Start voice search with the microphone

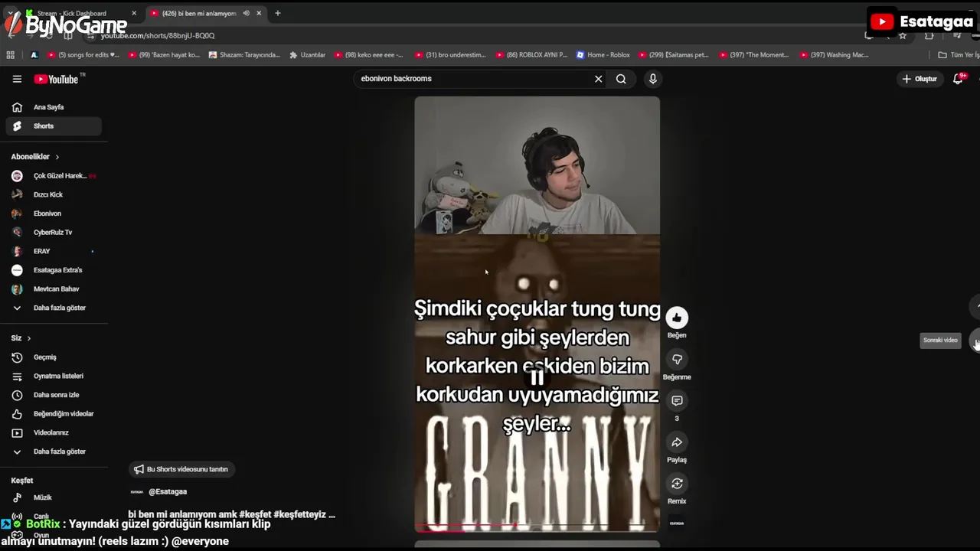point(652,79)
